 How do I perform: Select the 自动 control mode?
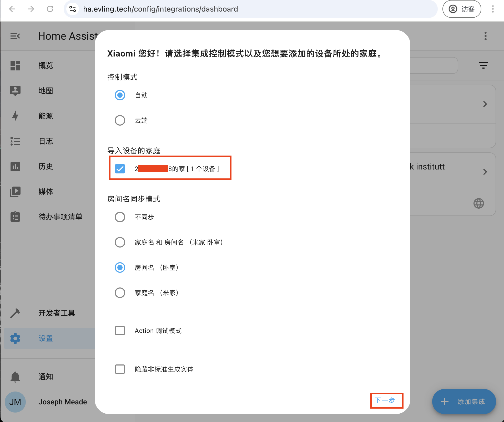click(120, 95)
